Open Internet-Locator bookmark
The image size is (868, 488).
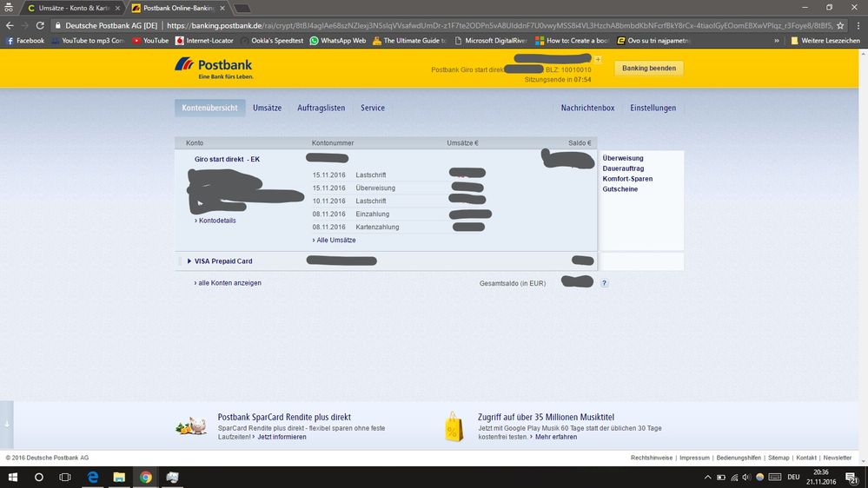coord(204,41)
